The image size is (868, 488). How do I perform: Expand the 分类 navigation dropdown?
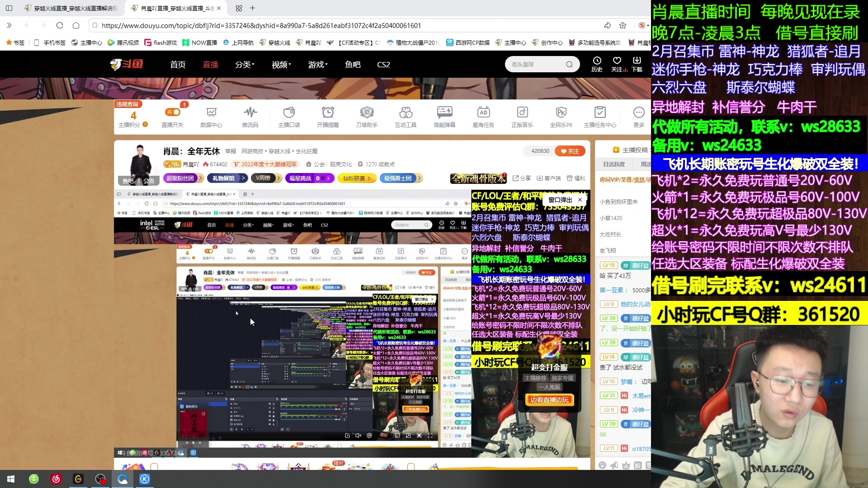point(245,65)
